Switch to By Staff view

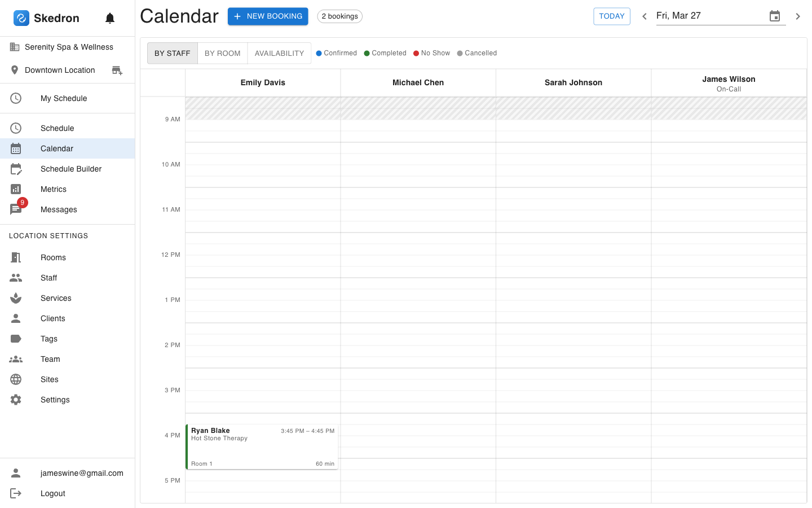click(173, 53)
